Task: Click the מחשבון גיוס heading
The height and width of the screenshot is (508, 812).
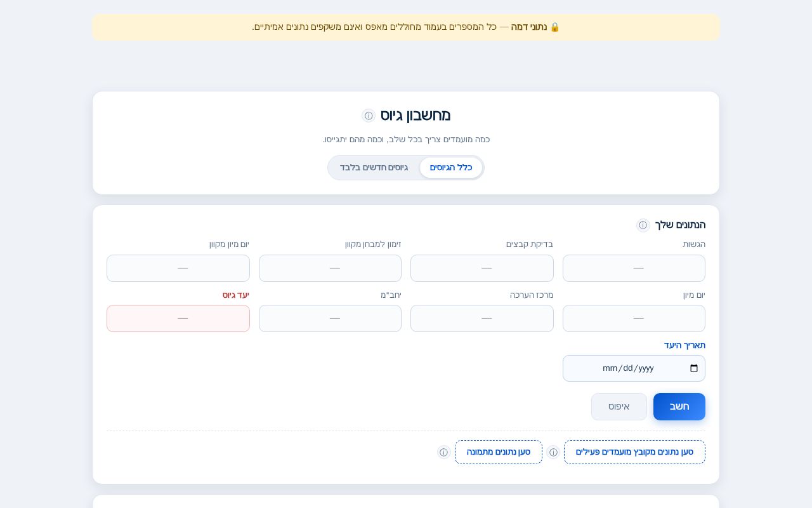Action: (x=416, y=116)
